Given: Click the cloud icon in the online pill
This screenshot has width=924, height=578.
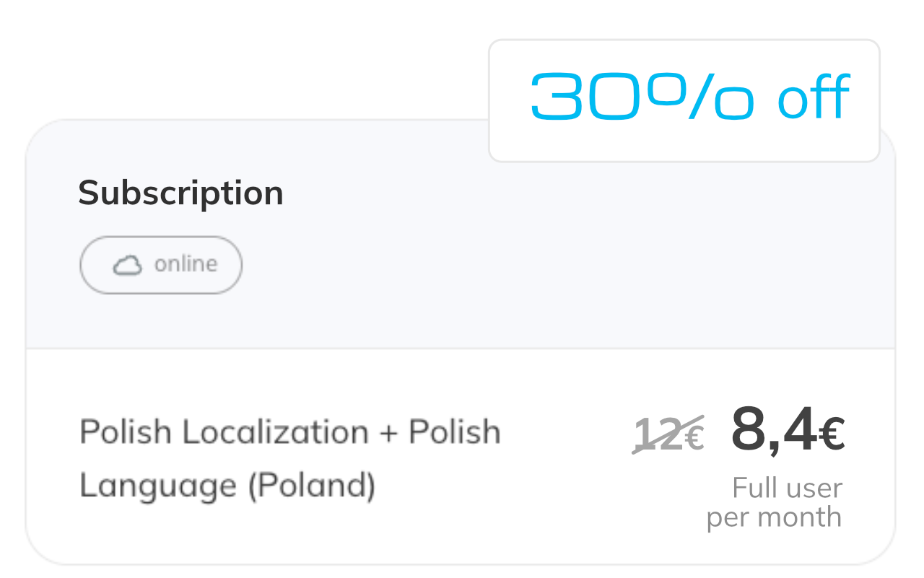Looking at the screenshot, I should point(127,266).
